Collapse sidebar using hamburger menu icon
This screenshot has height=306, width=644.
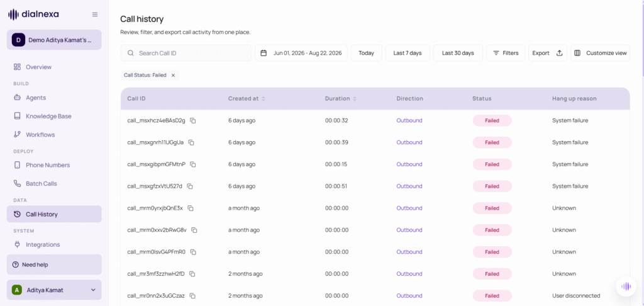(x=95, y=14)
